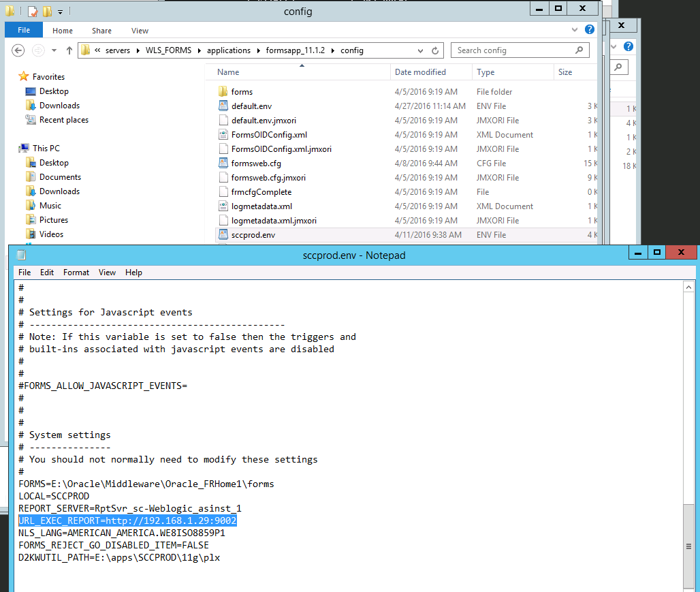This screenshot has width=700, height=592.
Task: Click the Notepad title bar icon
Action: click(x=21, y=255)
